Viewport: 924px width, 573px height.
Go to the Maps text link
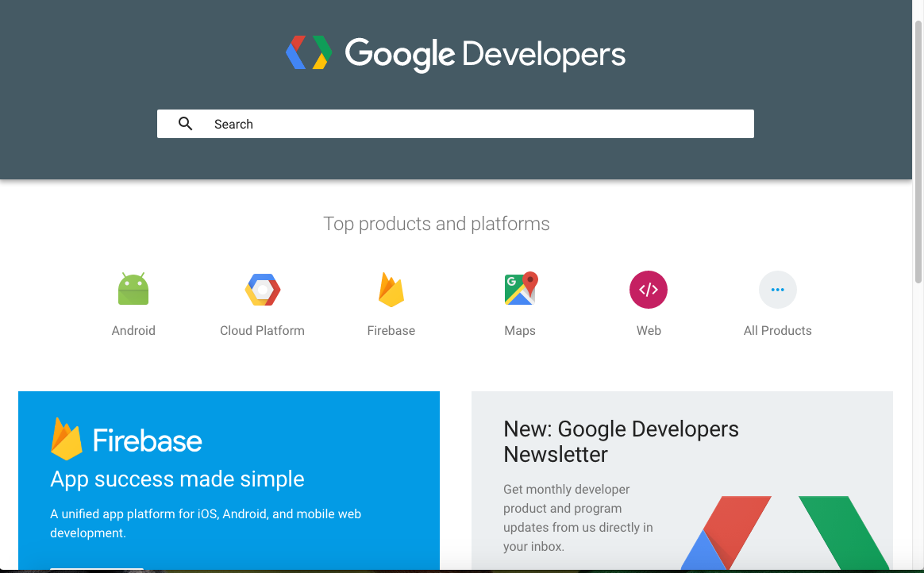pyautogui.click(x=520, y=331)
